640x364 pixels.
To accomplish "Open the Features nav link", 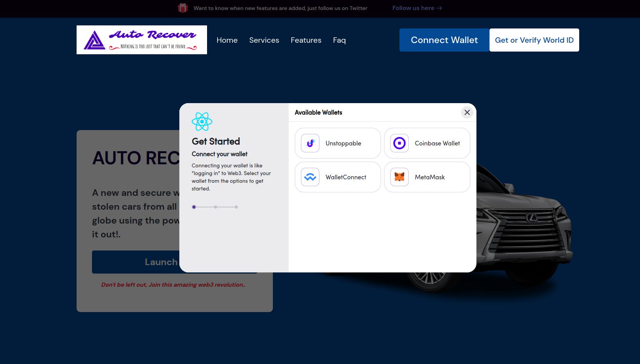I will (306, 40).
